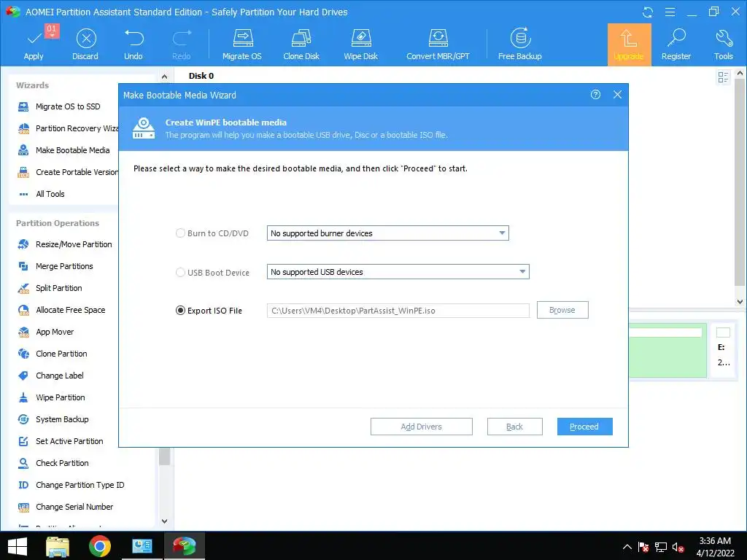The image size is (747, 560).
Task: Open Free Backup
Action: pyautogui.click(x=519, y=44)
